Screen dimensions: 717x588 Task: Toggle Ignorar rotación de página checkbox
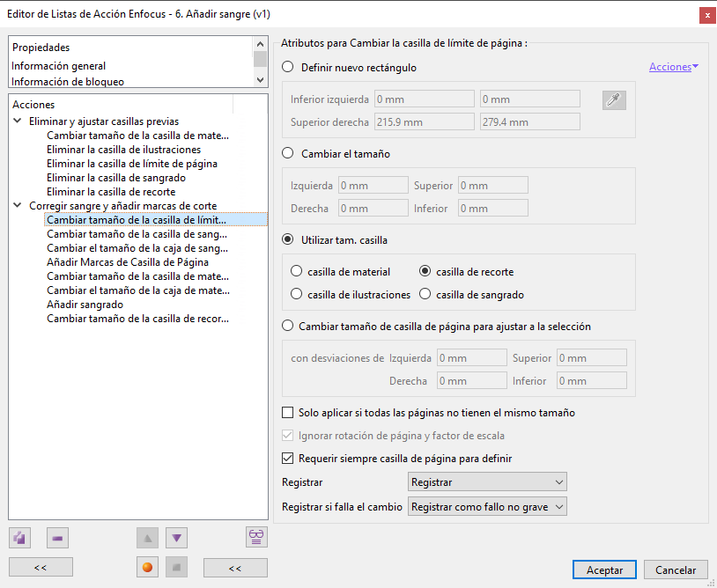click(288, 436)
